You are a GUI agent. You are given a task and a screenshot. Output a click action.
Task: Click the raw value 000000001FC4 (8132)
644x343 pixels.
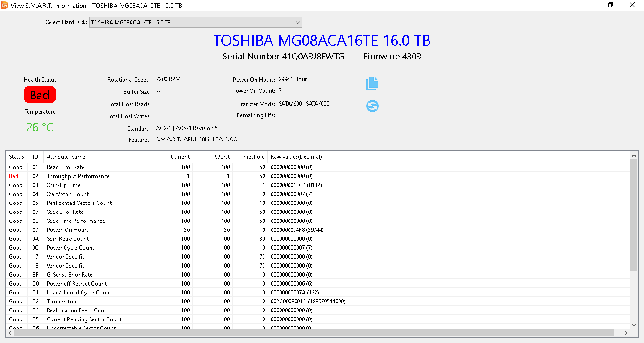296,185
